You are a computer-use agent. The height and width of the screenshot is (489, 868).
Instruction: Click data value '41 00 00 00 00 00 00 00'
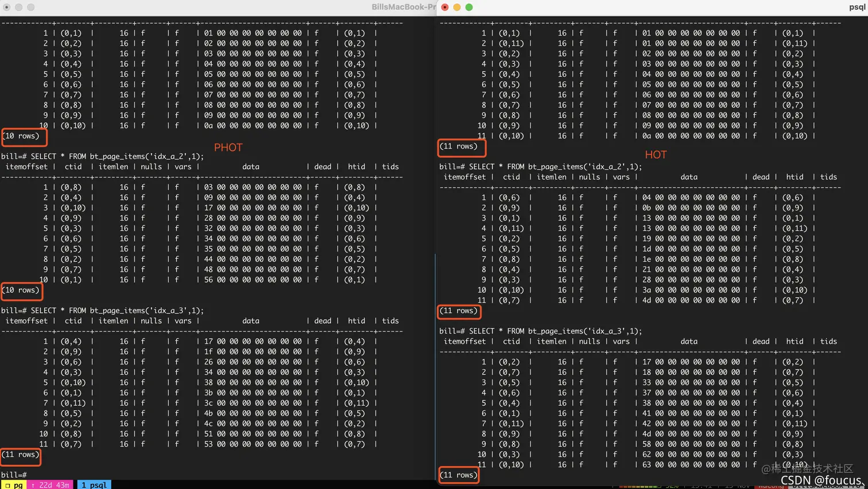click(691, 413)
